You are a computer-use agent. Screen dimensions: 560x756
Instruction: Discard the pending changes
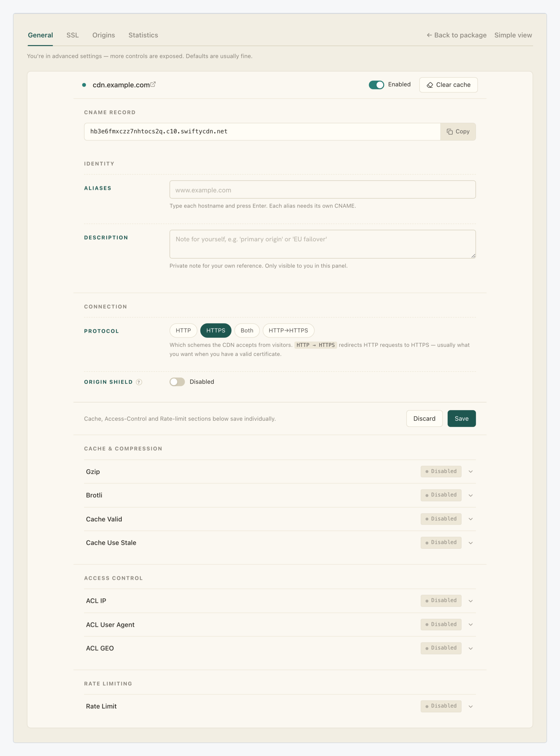pos(424,418)
